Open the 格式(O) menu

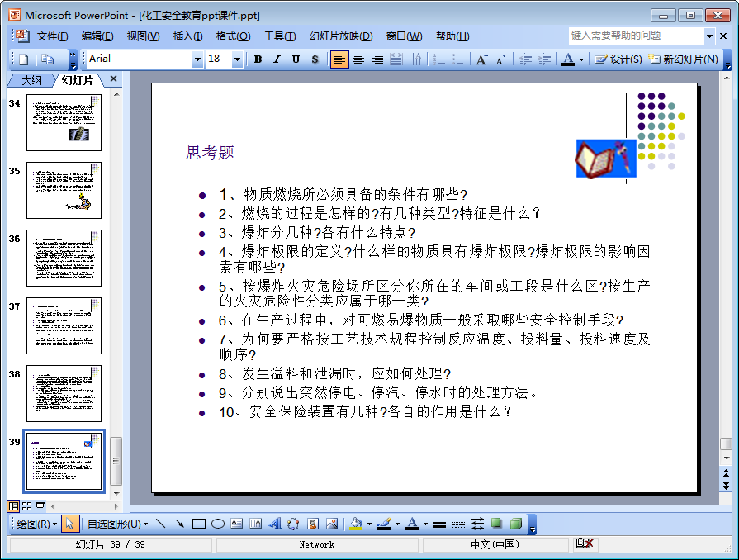tap(234, 36)
